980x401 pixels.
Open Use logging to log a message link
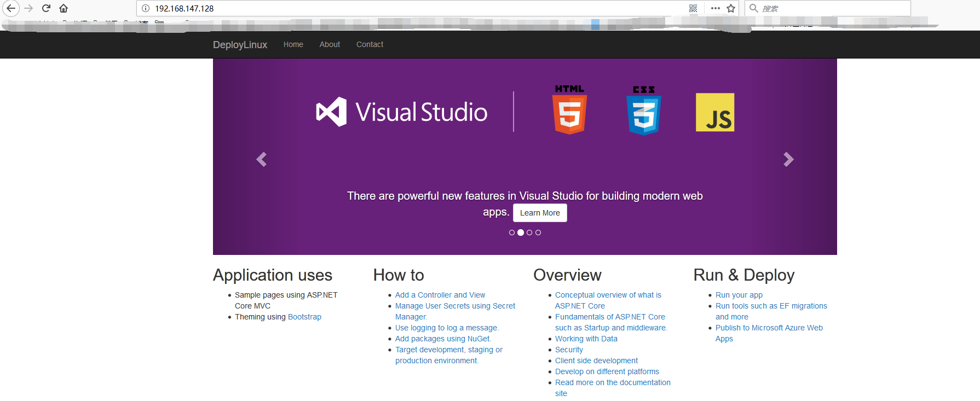447,328
